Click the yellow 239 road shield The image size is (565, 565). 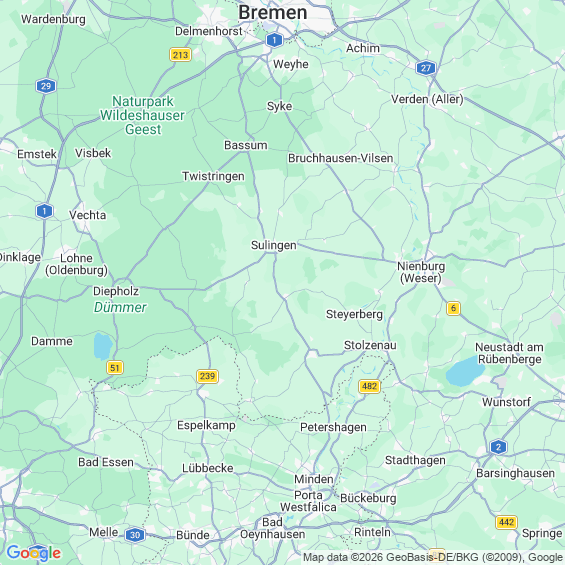[207, 376]
